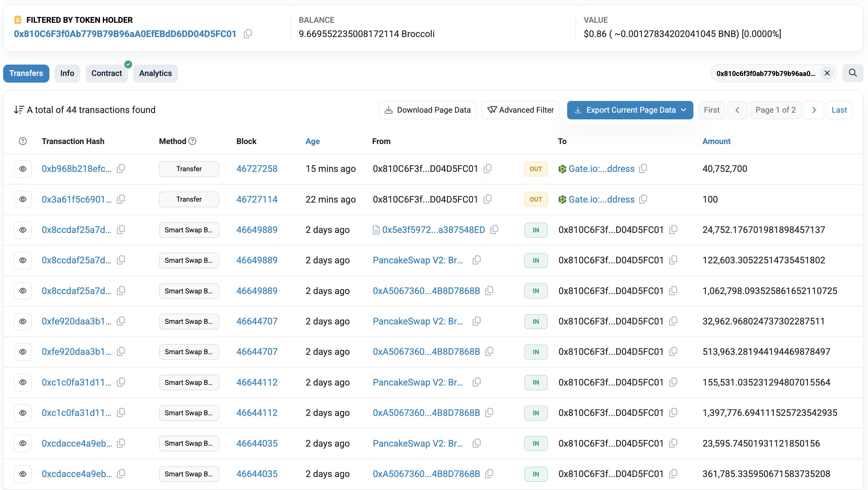Viewport: 868px width, 490px height.
Task: Copy To address in 24,752.17 amount row
Action: 673,229
